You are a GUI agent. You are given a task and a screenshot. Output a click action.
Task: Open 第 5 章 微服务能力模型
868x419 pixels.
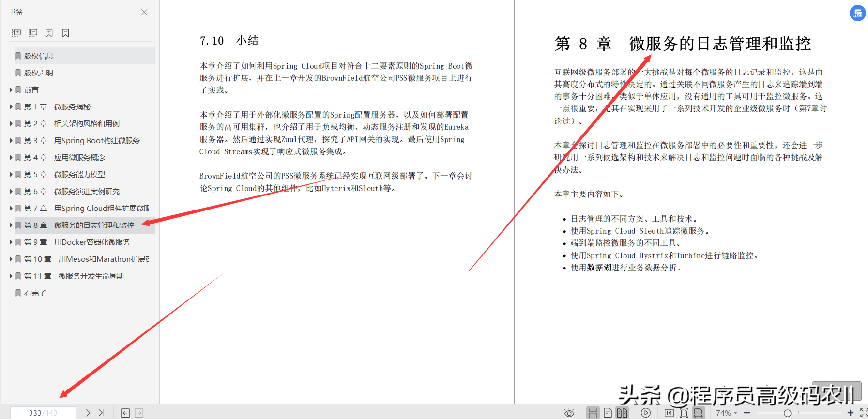tap(64, 174)
